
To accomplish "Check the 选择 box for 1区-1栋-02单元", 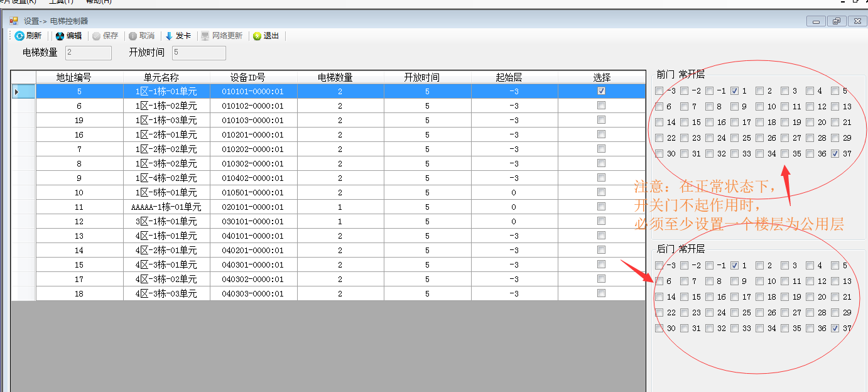I will [x=602, y=106].
